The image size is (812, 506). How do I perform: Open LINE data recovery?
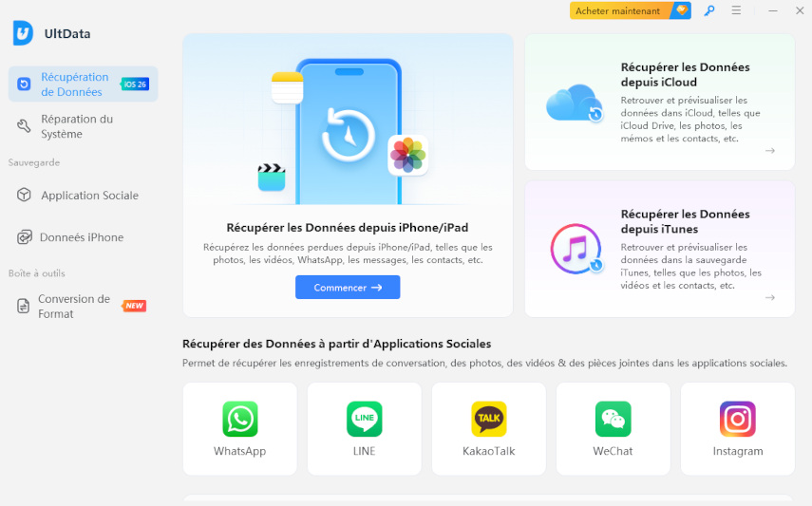point(364,419)
